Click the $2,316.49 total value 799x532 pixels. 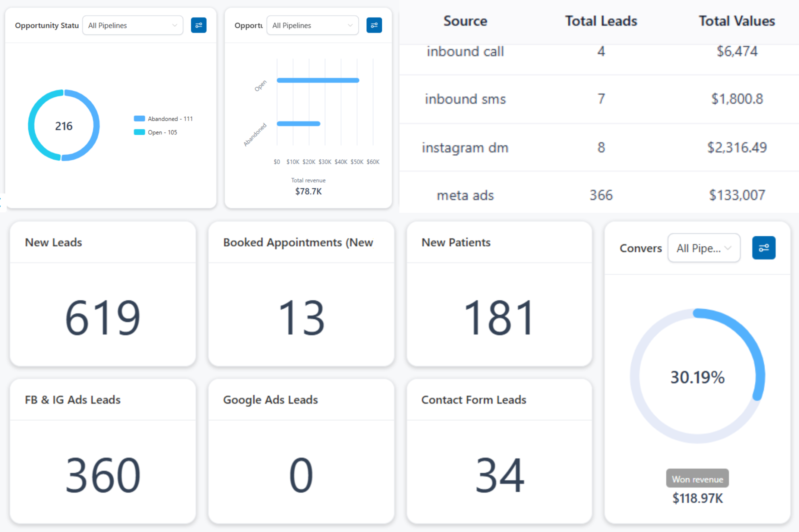(737, 148)
